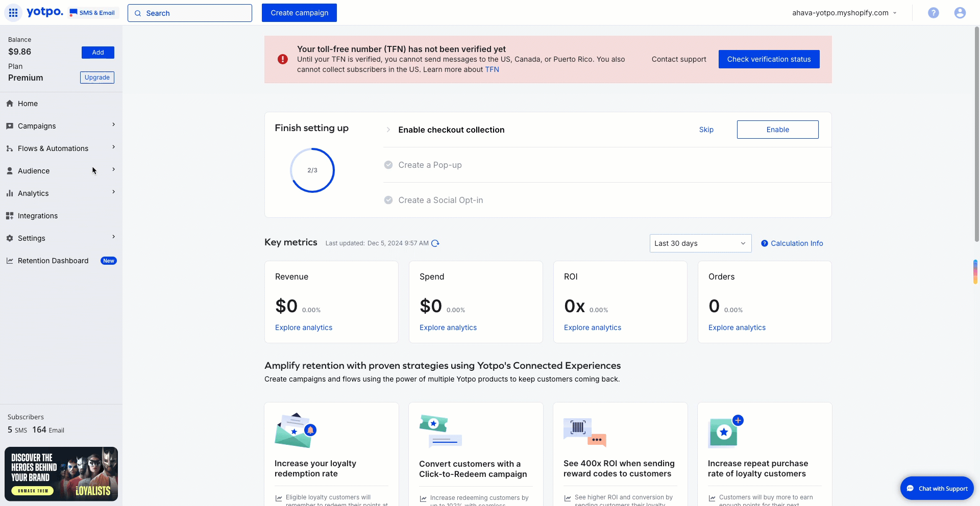Click the Integrations grid icon
The width and height of the screenshot is (980, 506).
(x=10, y=216)
